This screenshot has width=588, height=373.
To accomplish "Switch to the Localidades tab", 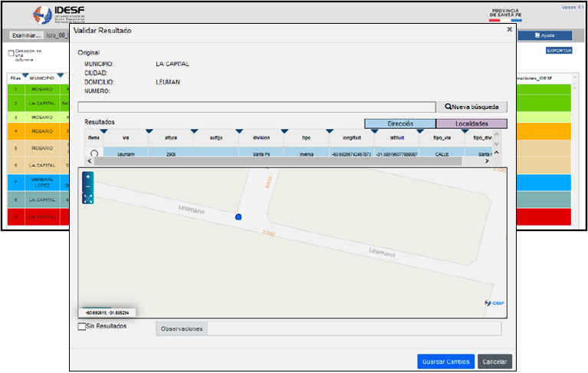I will coord(471,123).
